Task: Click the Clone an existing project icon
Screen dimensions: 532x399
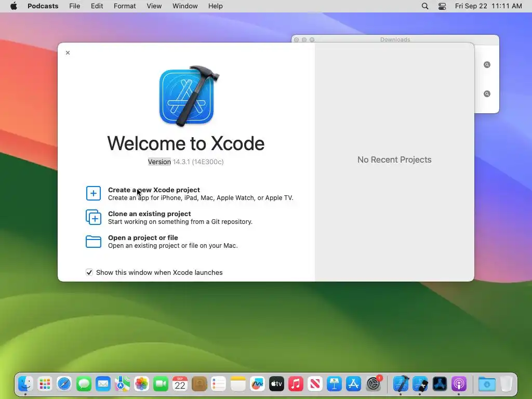Action: 94,217
